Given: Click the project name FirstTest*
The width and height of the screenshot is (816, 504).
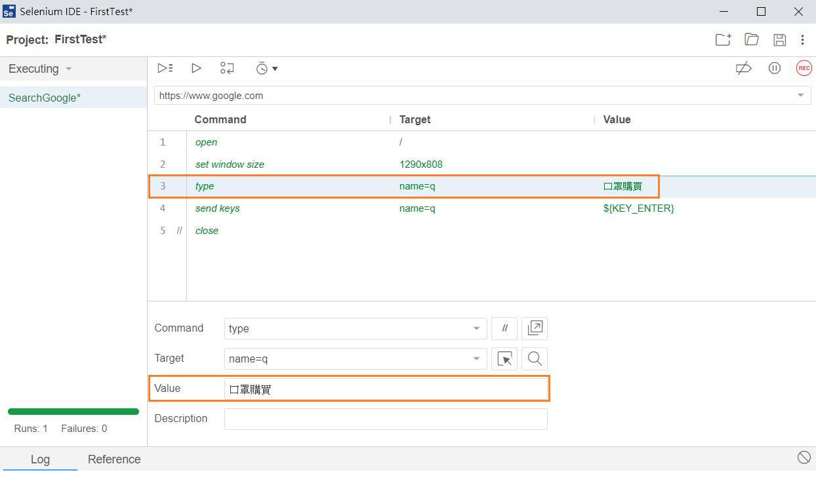Looking at the screenshot, I should (81, 39).
